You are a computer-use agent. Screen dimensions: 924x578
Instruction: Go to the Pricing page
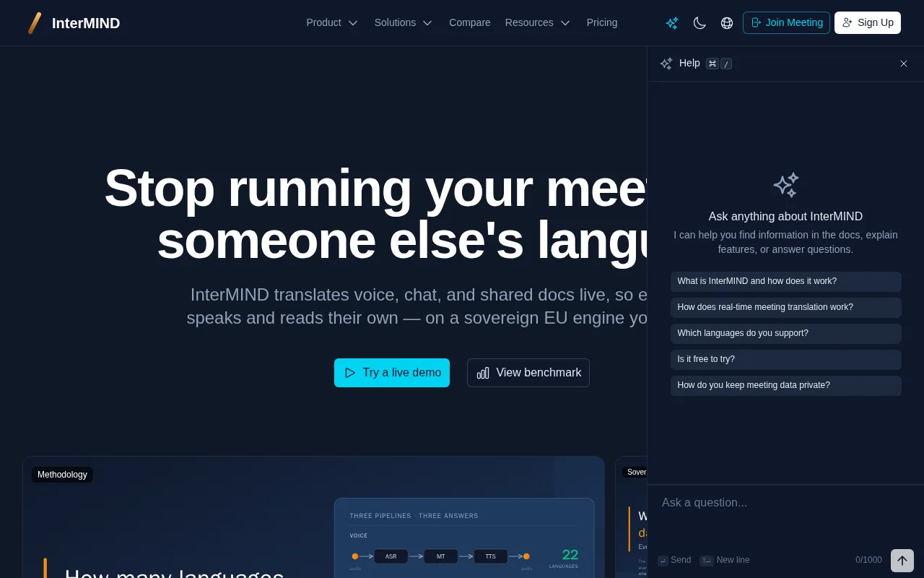(602, 22)
